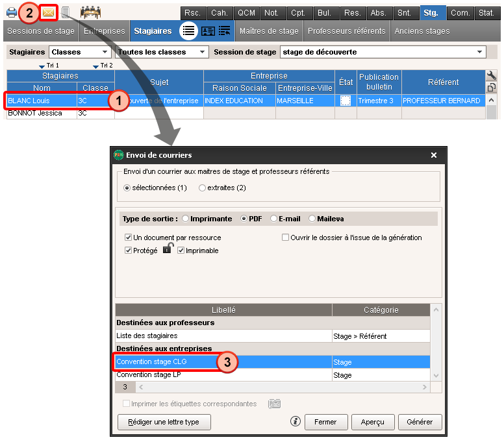
Task: Open the Abs. module tab
Action: click(377, 12)
